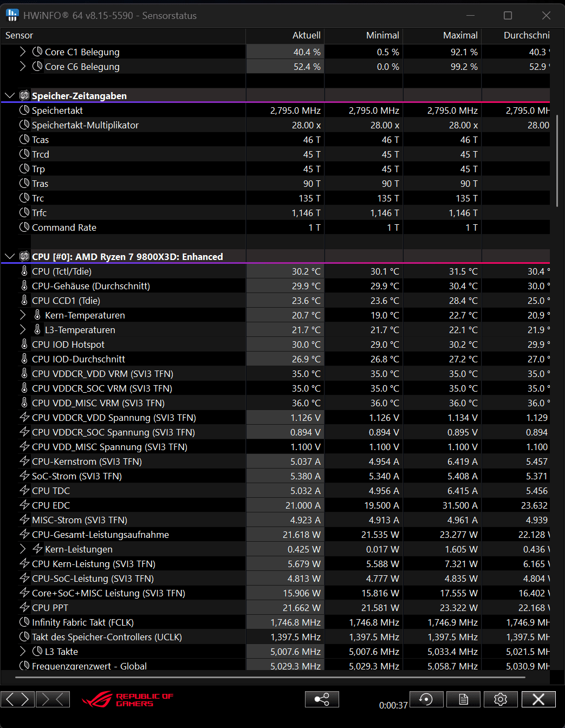Image resolution: width=565 pixels, height=728 pixels.
Task: Select Takt des Speicher-Controllers (UCLK) row
Action: click(275, 637)
